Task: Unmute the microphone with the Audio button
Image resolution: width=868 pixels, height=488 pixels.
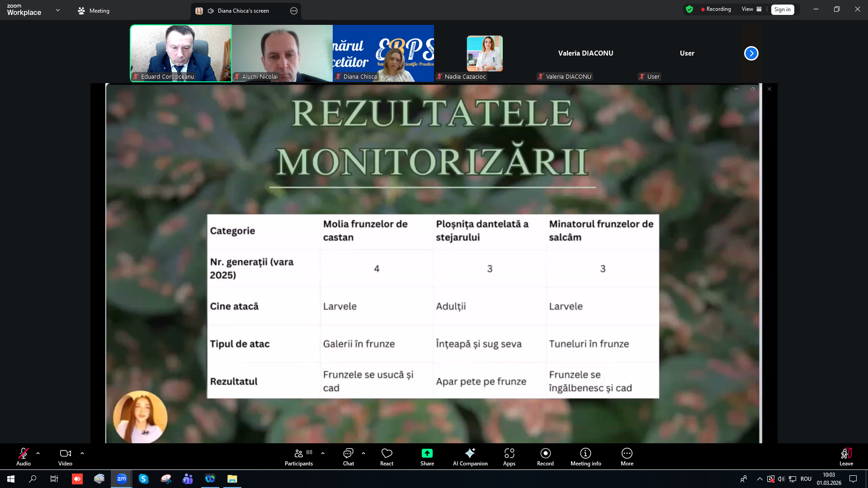Action: [24, 456]
